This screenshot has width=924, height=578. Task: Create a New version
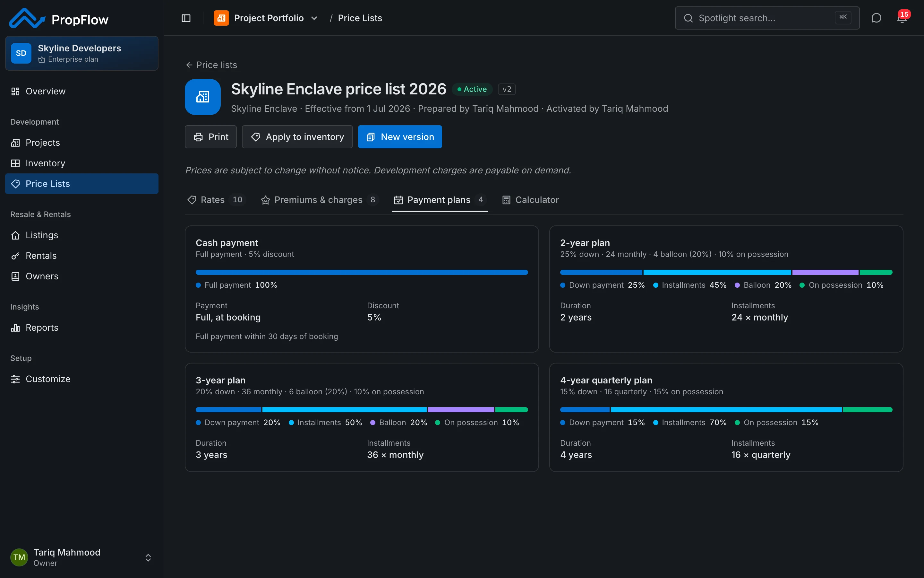point(400,137)
